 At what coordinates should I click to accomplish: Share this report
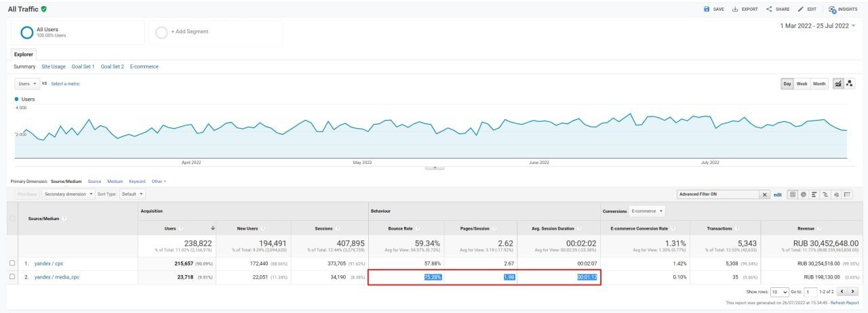(778, 9)
